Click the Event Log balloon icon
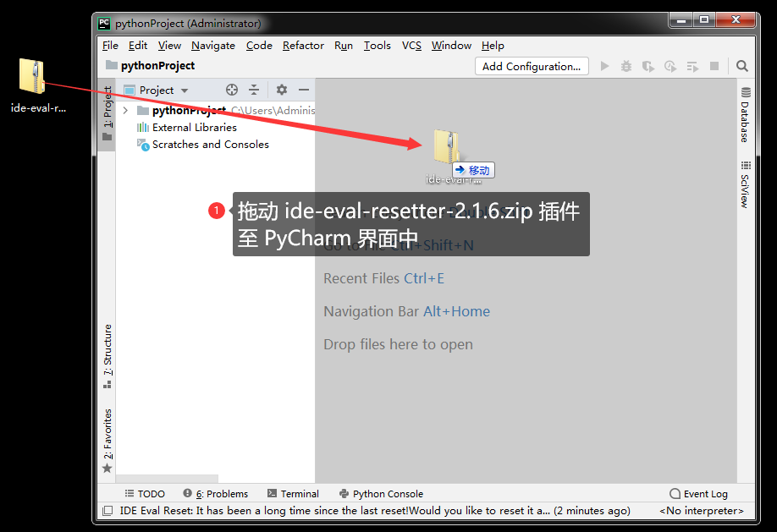The image size is (777, 532). tap(675, 493)
